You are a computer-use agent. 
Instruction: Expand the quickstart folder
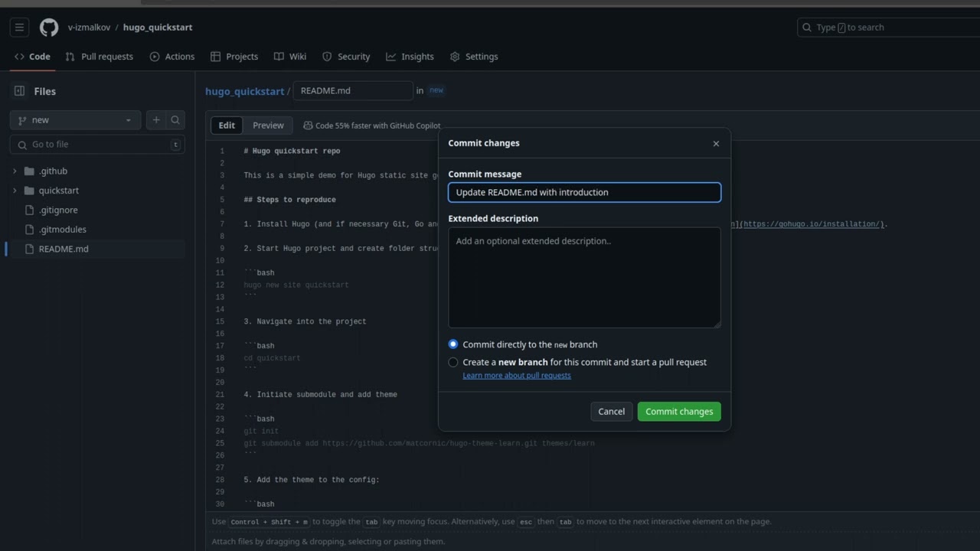tap(15, 191)
